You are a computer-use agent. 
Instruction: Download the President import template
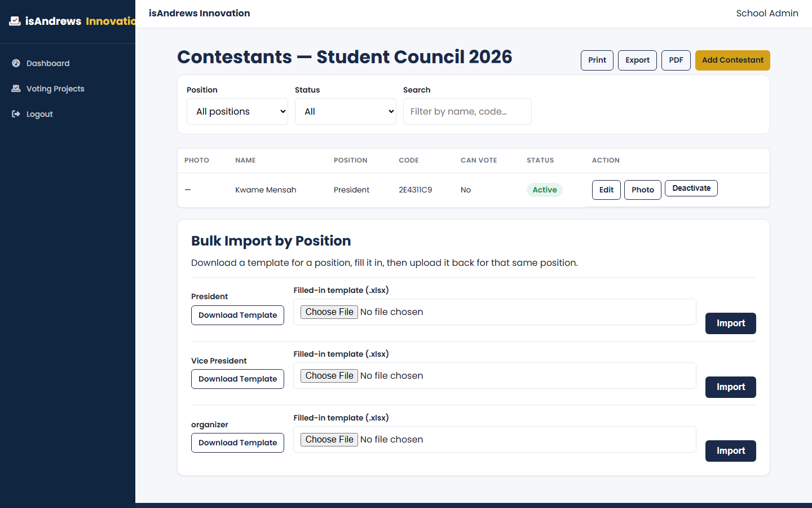(237, 315)
